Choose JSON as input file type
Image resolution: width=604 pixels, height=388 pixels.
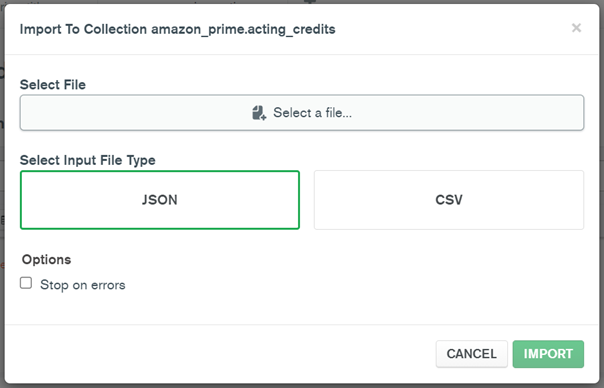[x=160, y=200]
